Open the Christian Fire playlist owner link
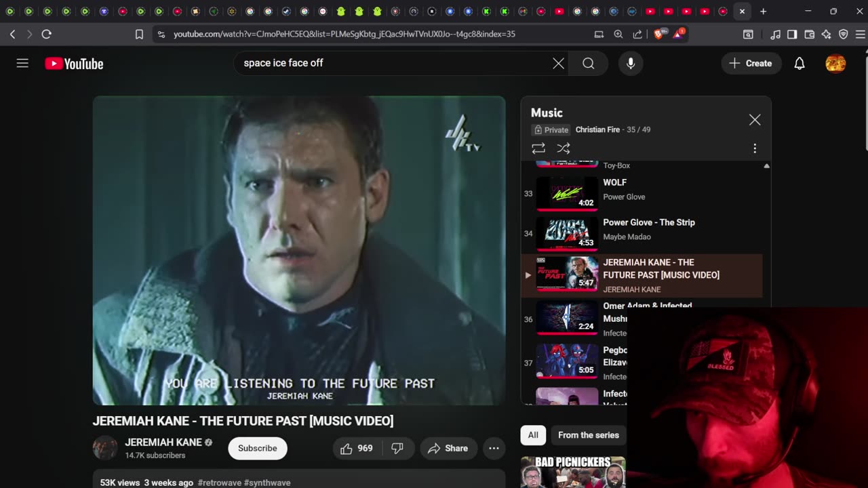This screenshot has height=488, width=868. click(x=597, y=129)
